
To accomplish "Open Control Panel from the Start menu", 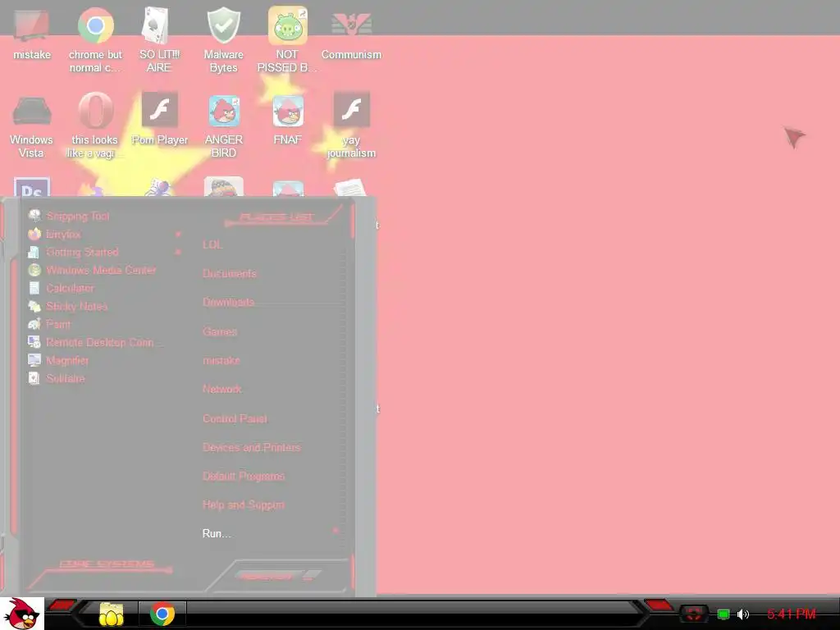I will [x=235, y=418].
